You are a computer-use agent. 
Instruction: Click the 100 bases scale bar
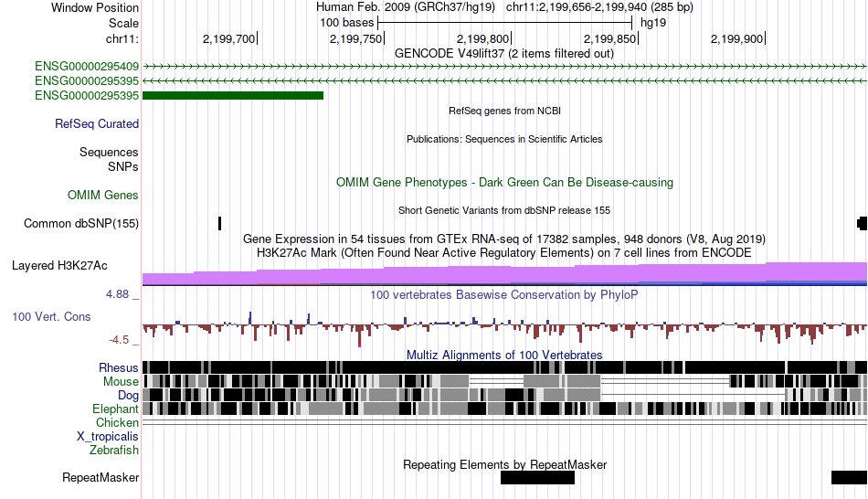click(x=504, y=23)
